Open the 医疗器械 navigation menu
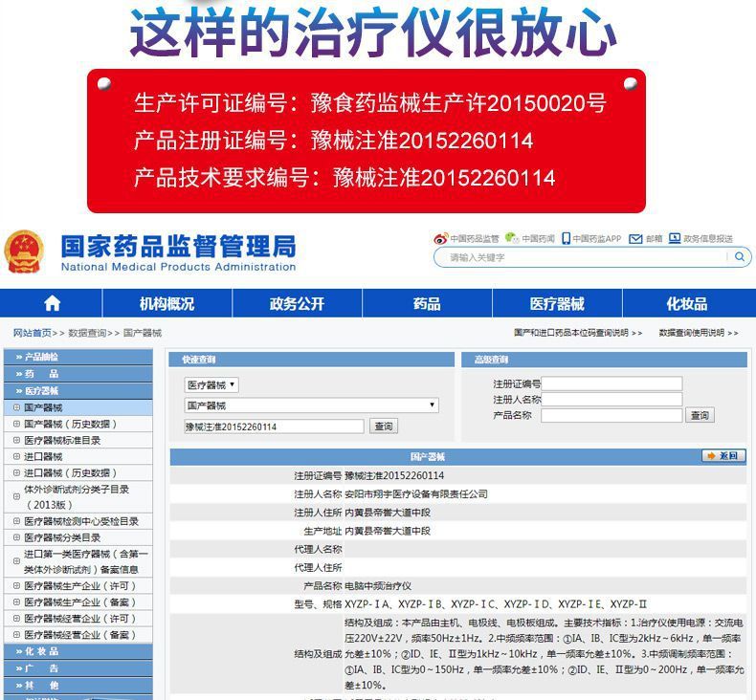756x700 pixels. click(557, 303)
